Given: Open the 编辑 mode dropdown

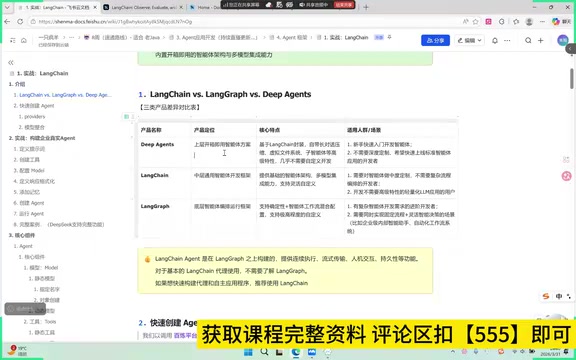Looking at the screenshot, I should click(x=469, y=40).
